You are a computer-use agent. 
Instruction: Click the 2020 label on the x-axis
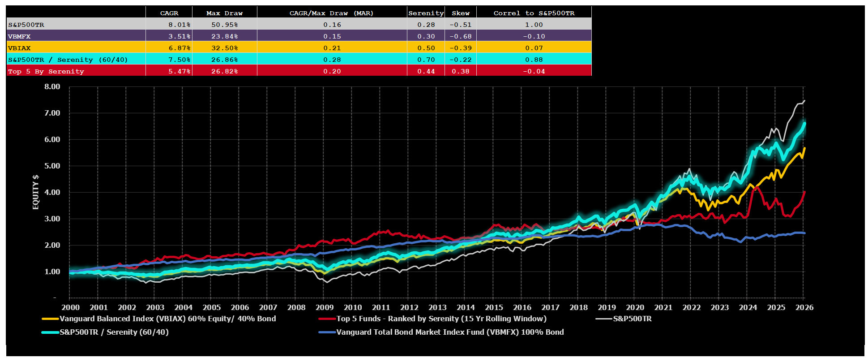(635, 307)
